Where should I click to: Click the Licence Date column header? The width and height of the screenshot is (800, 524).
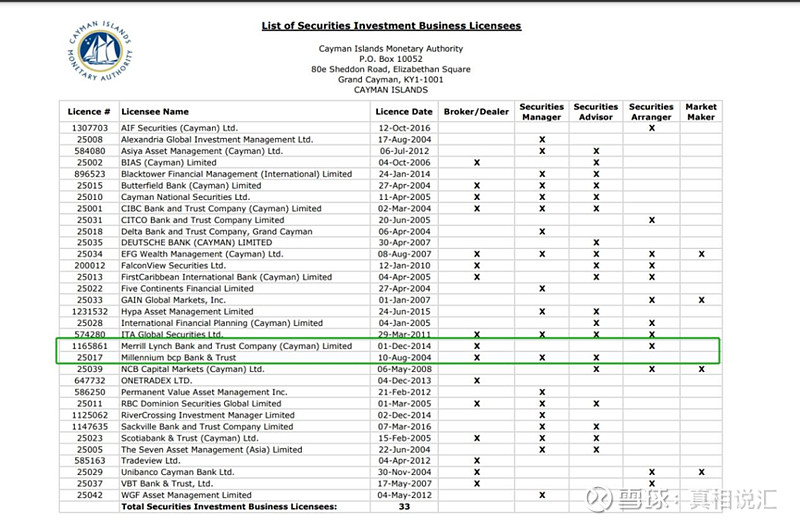pyautogui.click(x=404, y=112)
